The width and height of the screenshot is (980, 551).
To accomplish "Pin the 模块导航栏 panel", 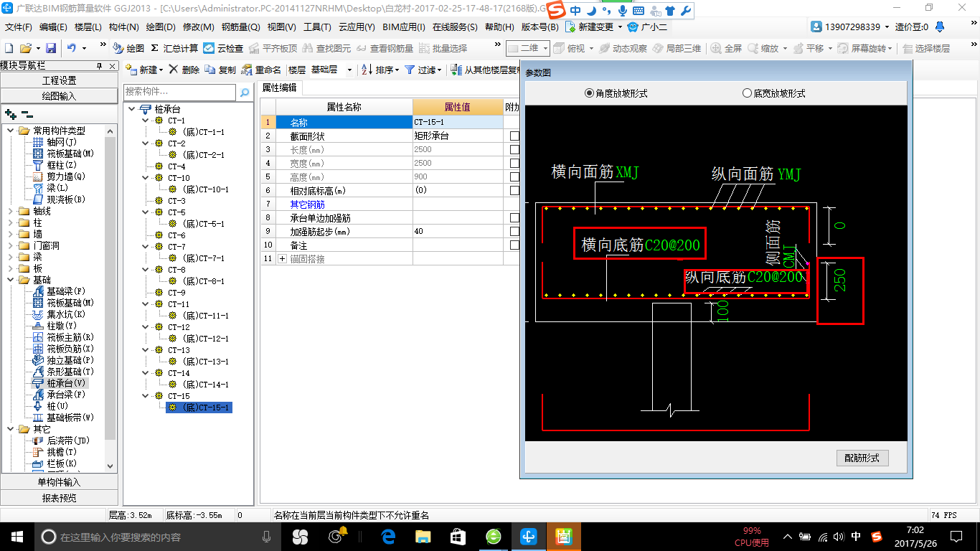I will [100, 65].
